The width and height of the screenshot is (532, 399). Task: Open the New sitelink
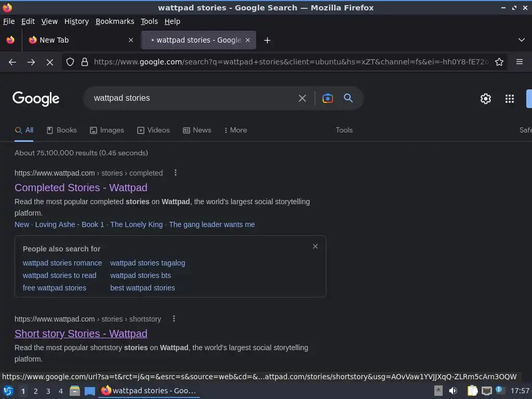point(22,224)
